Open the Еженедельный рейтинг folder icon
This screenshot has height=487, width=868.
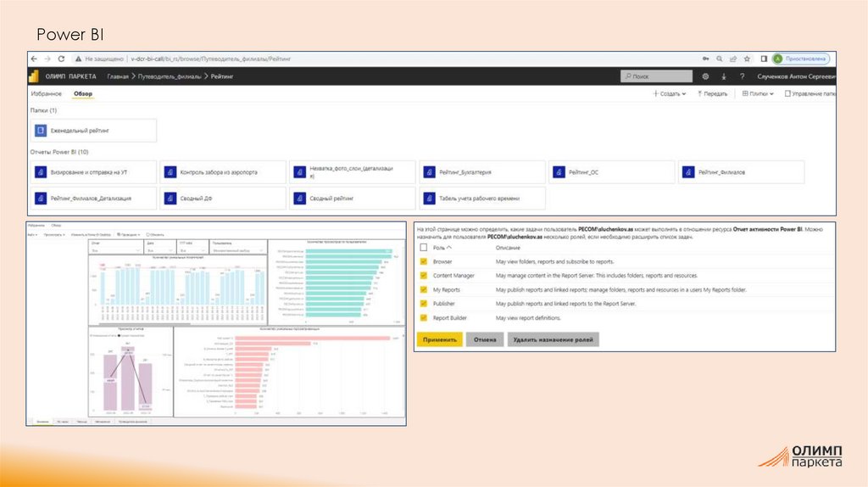pyautogui.click(x=39, y=131)
